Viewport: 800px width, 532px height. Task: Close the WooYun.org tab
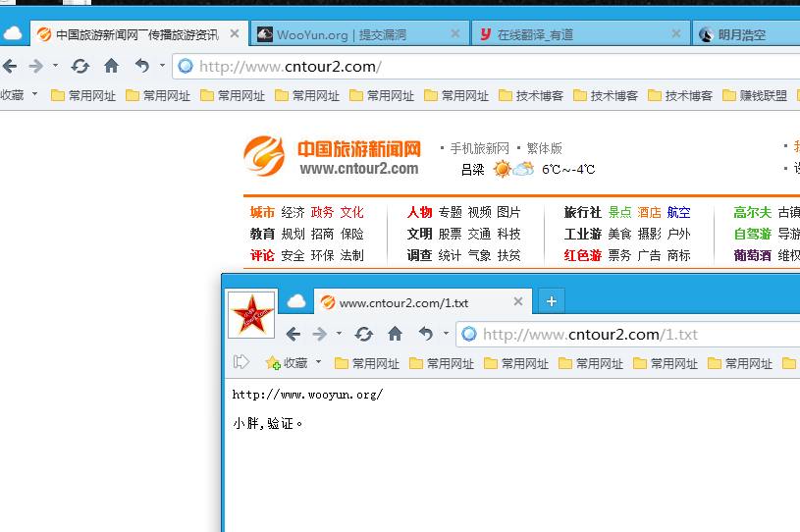coord(455,33)
